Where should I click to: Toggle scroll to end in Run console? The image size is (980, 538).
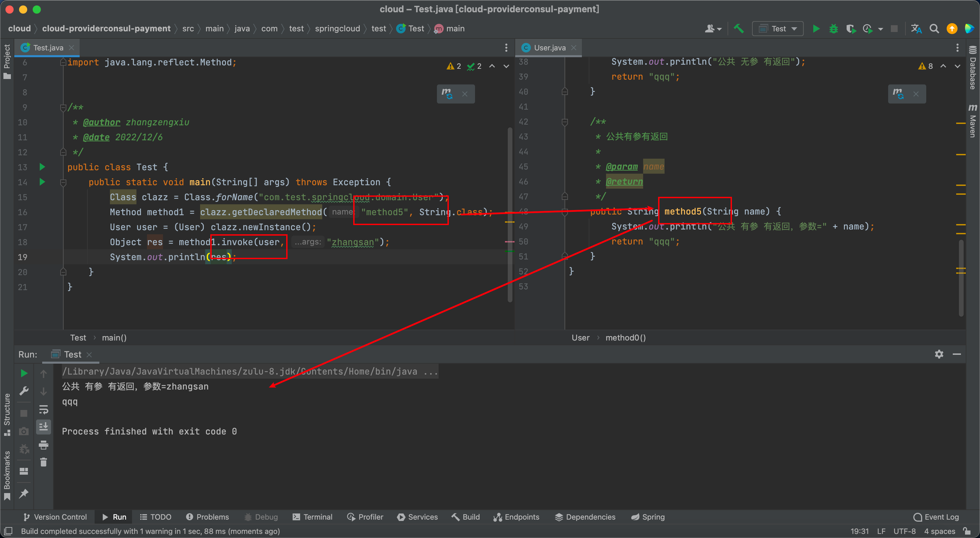[44, 427]
